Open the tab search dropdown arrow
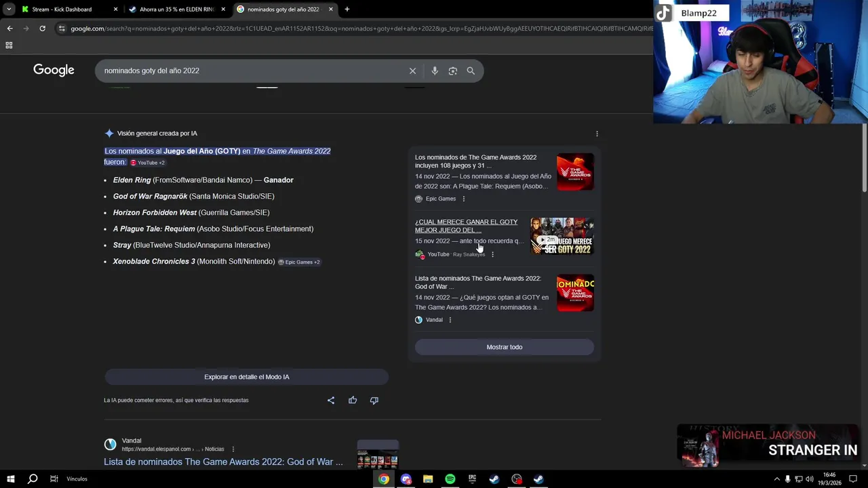868x488 pixels. [9, 9]
